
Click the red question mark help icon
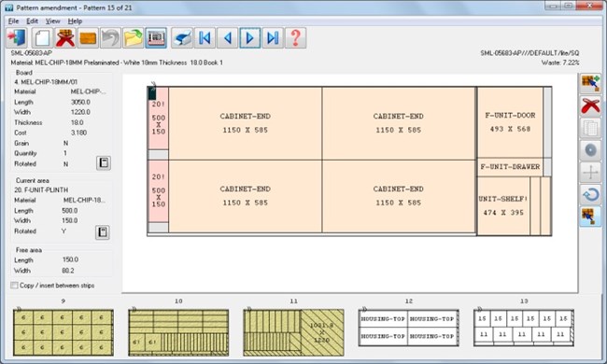click(295, 37)
